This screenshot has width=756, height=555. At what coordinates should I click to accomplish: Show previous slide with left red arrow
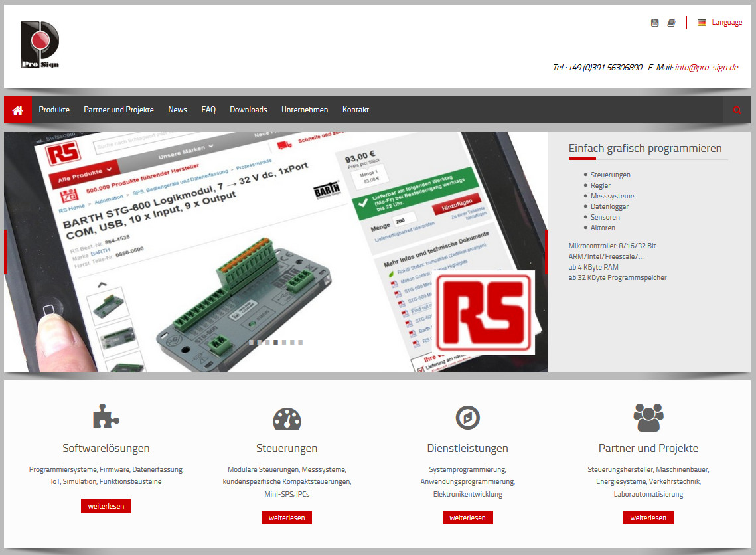[5, 252]
